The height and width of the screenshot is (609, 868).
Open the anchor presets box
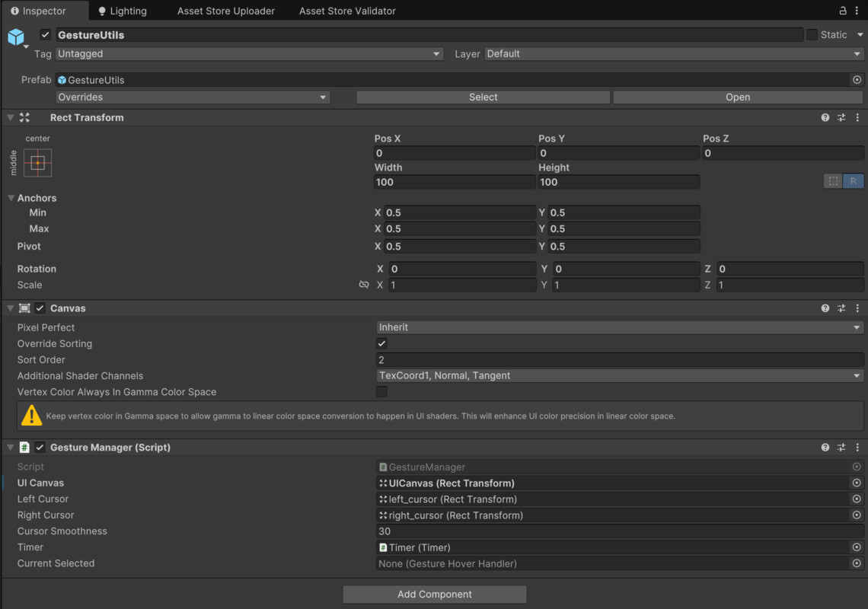[38, 163]
